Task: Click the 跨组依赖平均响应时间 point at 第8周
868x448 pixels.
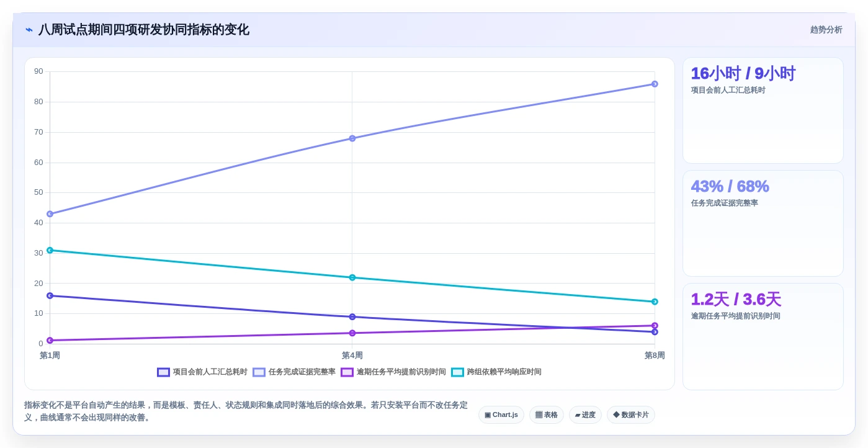Action: [x=655, y=302]
